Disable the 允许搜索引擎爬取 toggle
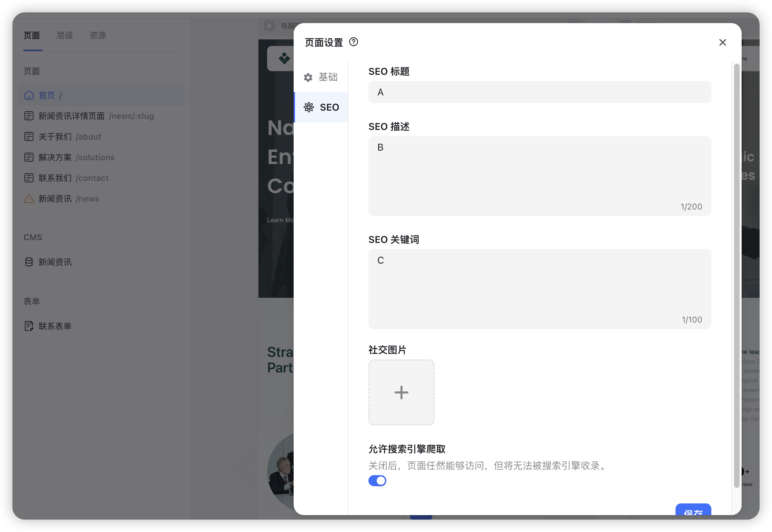This screenshot has width=772, height=532. click(377, 481)
